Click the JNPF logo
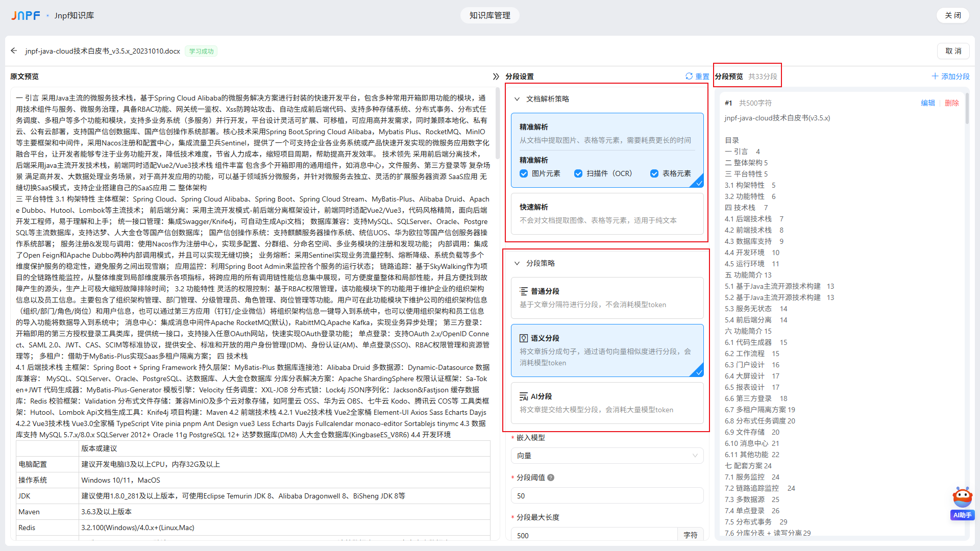This screenshot has width=980, height=551. coord(26,15)
